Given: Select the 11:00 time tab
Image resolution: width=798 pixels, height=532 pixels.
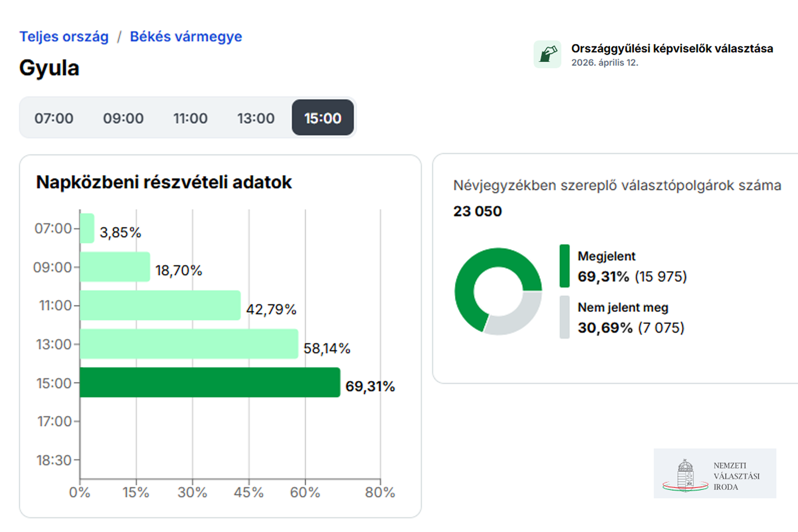Looking at the screenshot, I should click(x=190, y=118).
